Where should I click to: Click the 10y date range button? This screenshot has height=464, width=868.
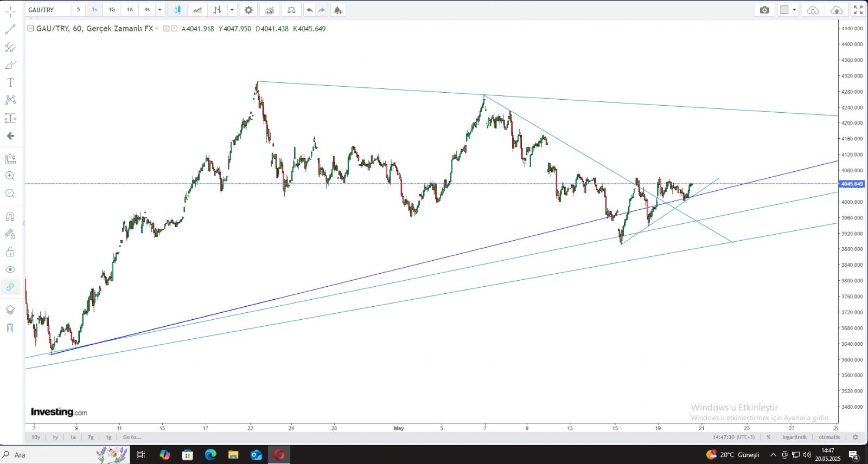click(x=36, y=437)
